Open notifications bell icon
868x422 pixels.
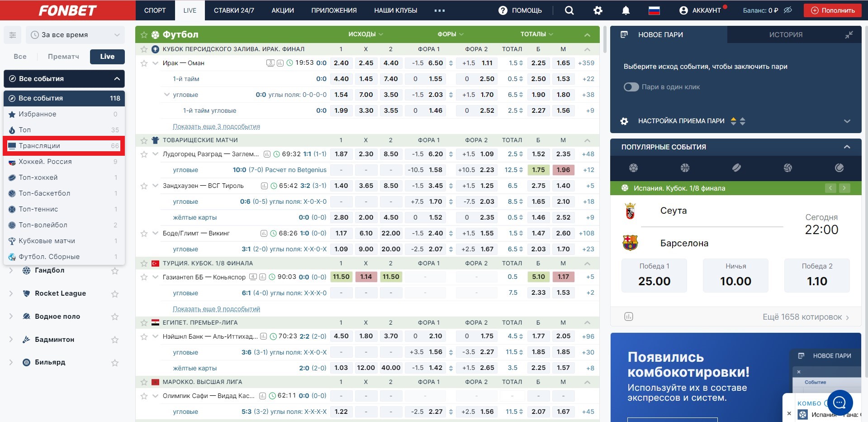pyautogui.click(x=626, y=10)
